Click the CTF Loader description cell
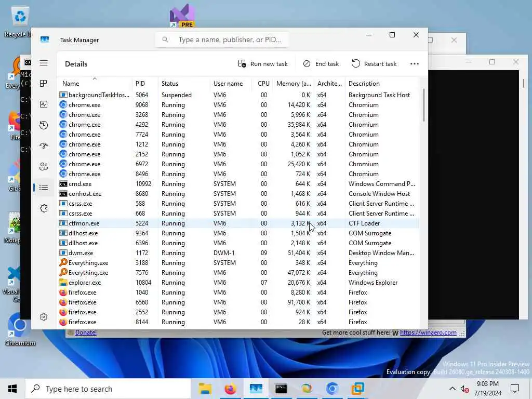This screenshot has height=399, width=532. (x=364, y=223)
